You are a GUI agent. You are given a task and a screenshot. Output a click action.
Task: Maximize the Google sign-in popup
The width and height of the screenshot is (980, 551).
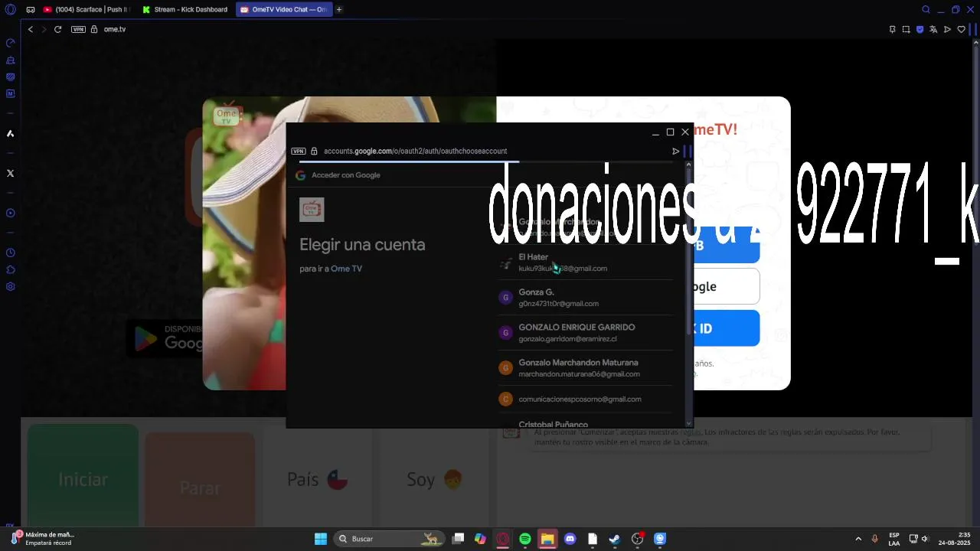tap(670, 132)
